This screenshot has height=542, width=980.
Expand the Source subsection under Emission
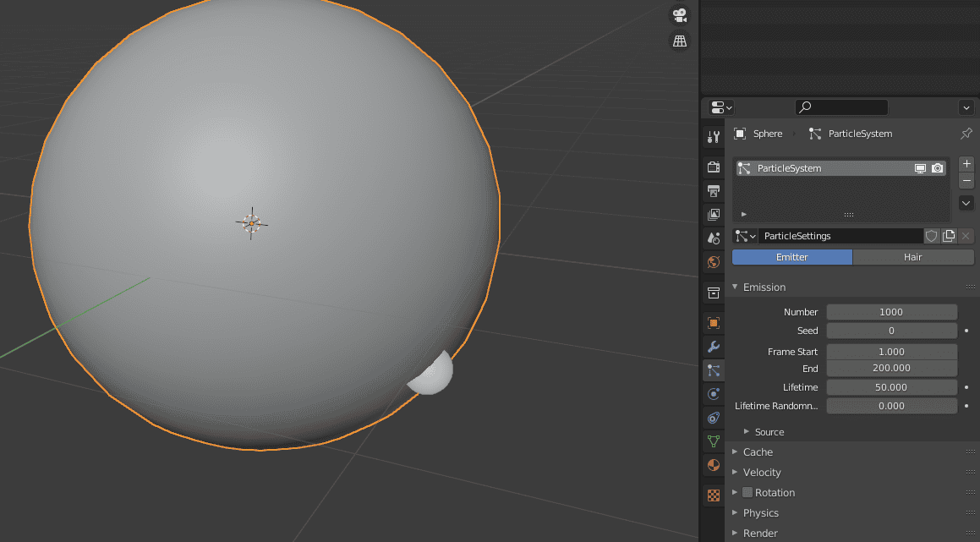point(770,431)
